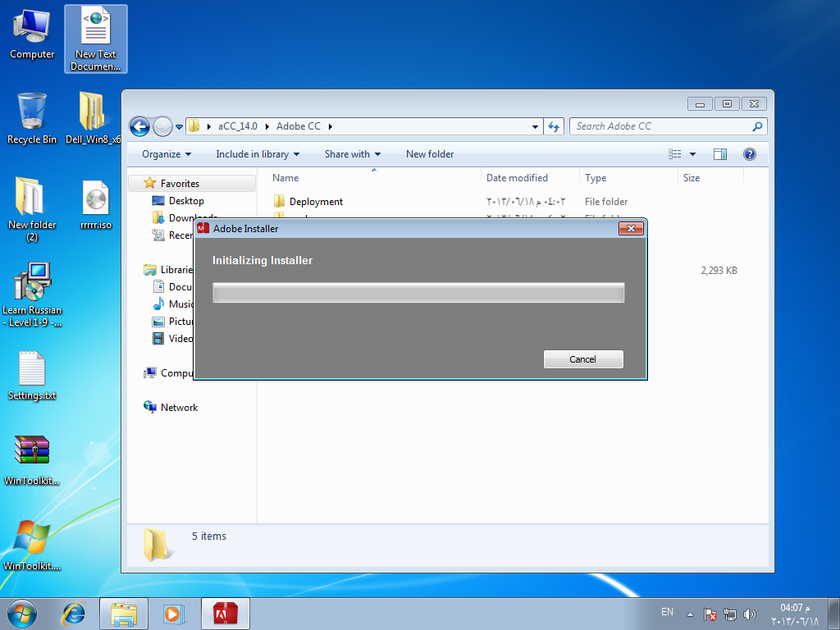The image size is (840, 630).
Task: Select Desktop in navigation pane
Action: (186, 201)
